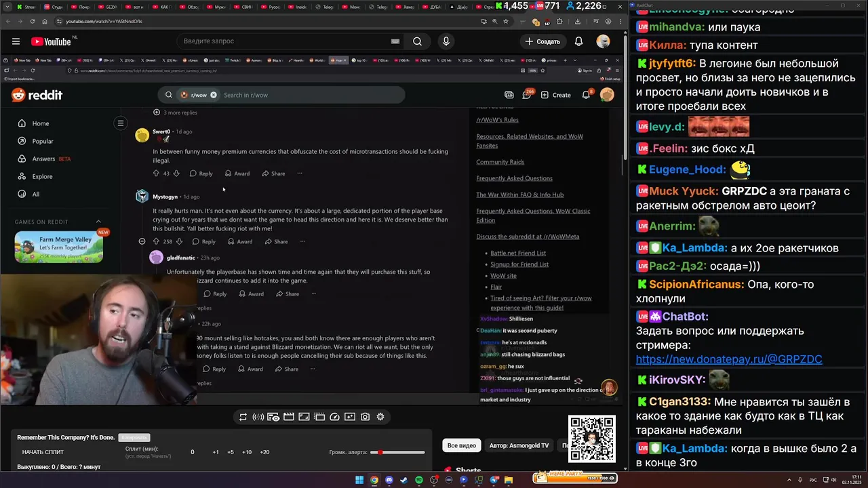Open the 'Community Raids' sidebar link
The width and height of the screenshot is (868, 488).
click(500, 162)
